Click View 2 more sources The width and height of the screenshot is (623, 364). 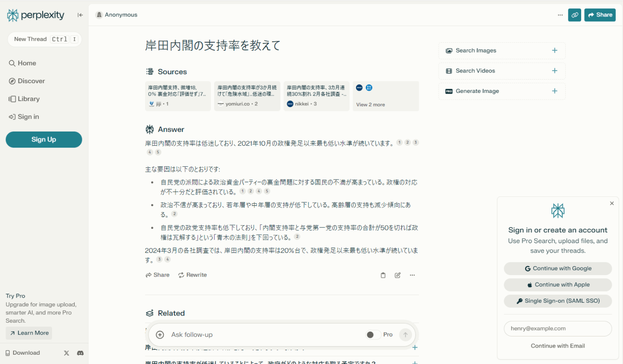click(386, 96)
